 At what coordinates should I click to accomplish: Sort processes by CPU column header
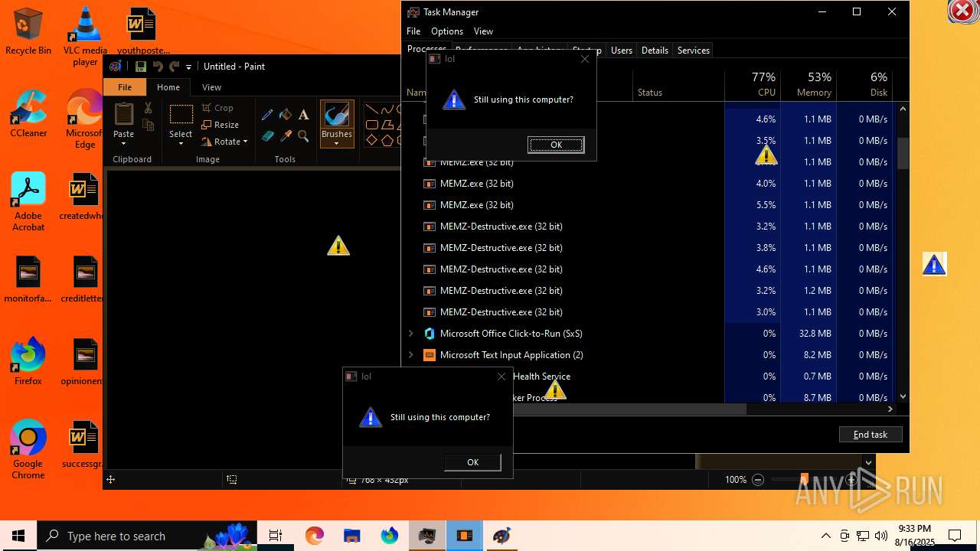(x=754, y=84)
